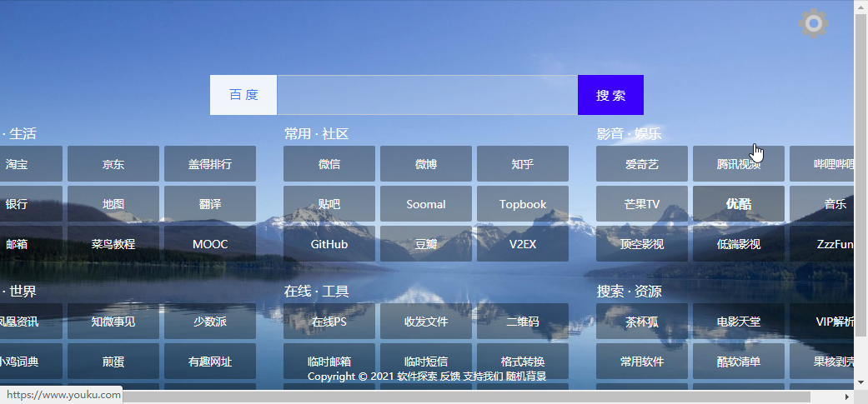Open the 果核剥壳 shortcut
Image resolution: width=868 pixels, height=404 pixels.
point(822,361)
